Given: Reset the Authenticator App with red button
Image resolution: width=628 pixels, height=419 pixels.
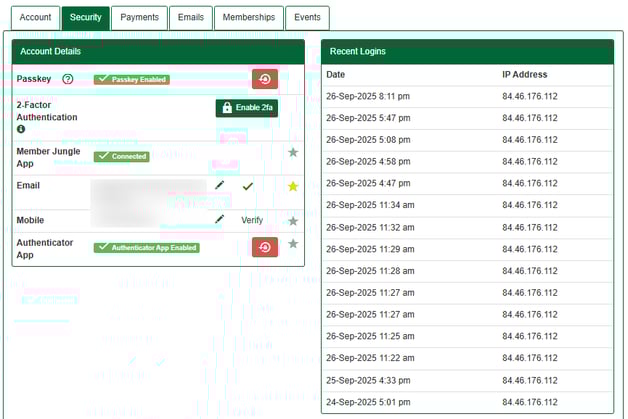Looking at the screenshot, I should pyautogui.click(x=265, y=247).
